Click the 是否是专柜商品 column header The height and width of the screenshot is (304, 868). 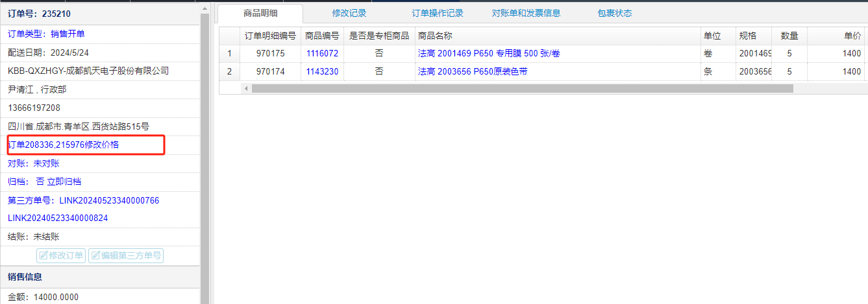(x=379, y=36)
